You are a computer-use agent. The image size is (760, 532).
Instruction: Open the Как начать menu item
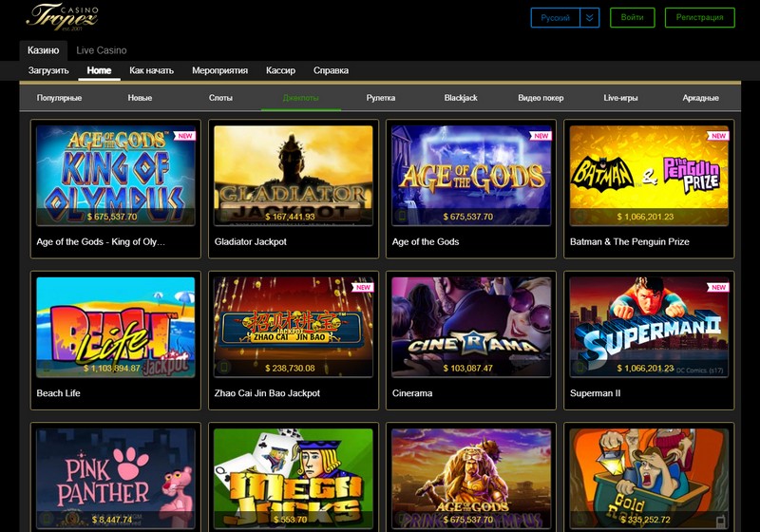click(151, 70)
